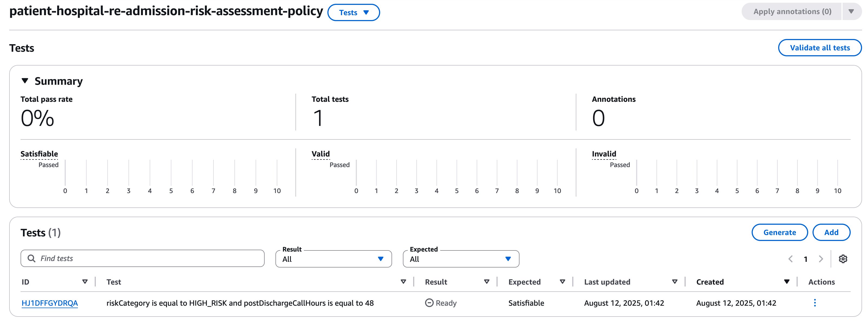868x326 pixels.
Task: Open the Result filter dropdown
Action: 333,259
